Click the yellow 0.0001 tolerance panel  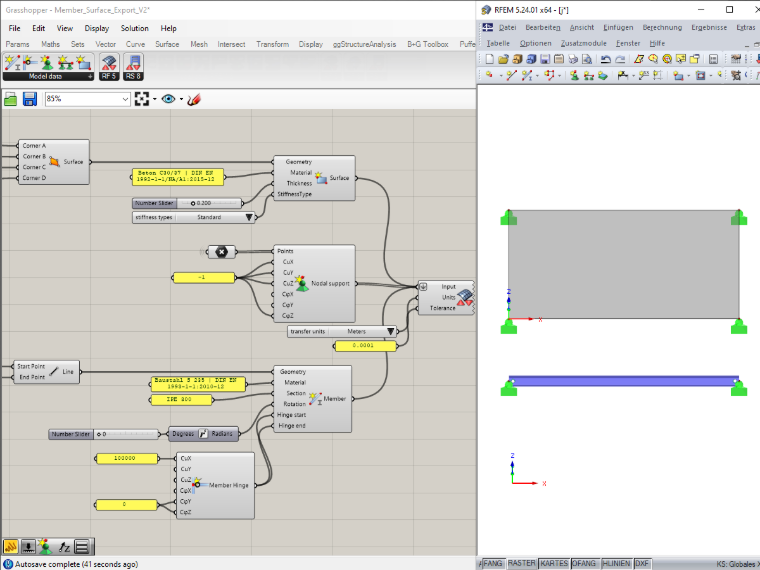pos(365,346)
